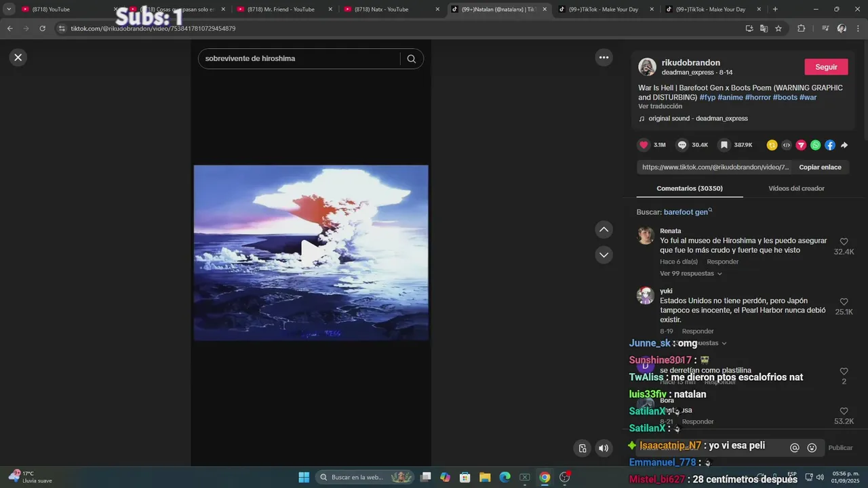Open yuki's profile avatar in comments
Image resolution: width=868 pixels, height=488 pixels.
click(646, 296)
